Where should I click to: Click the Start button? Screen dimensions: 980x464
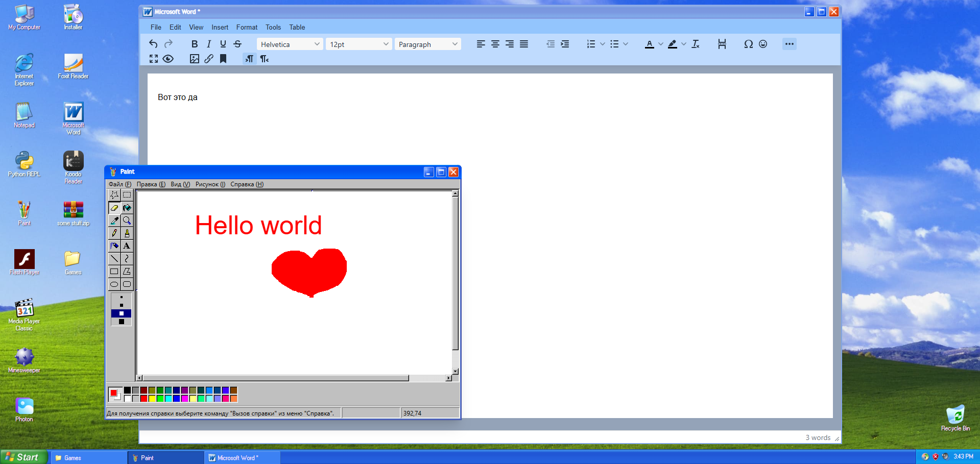point(23,457)
